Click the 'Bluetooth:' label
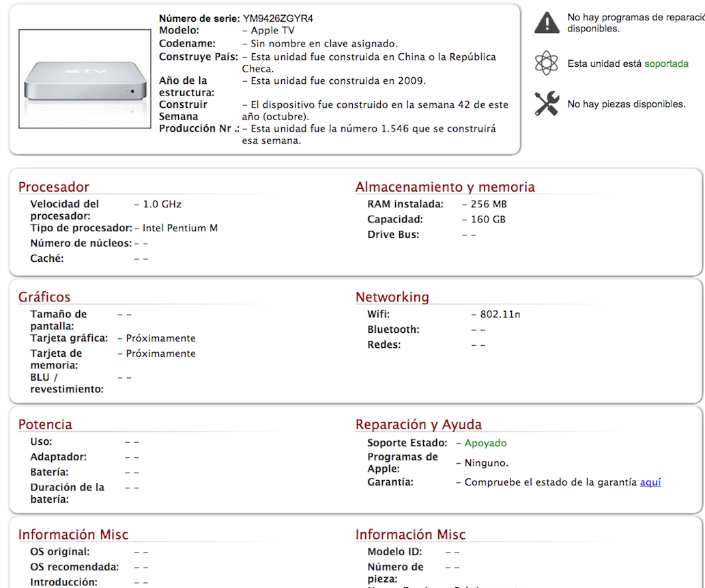 (393, 330)
